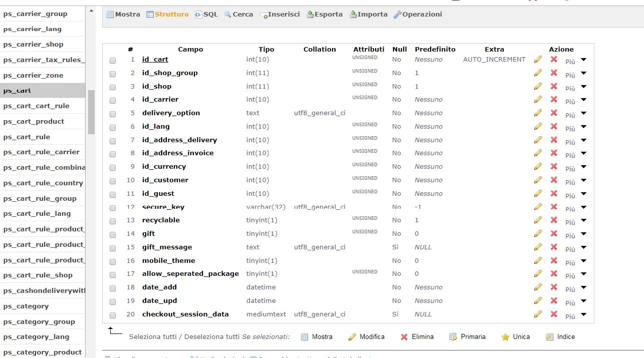The height and width of the screenshot is (358, 644).
Task: Select the secure_key row checkbox
Action: (113, 208)
